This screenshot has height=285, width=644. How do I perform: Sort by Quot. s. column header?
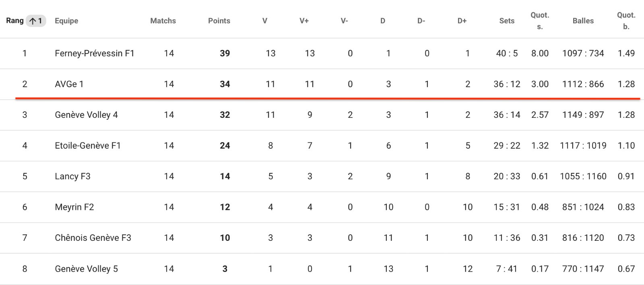click(x=540, y=21)
